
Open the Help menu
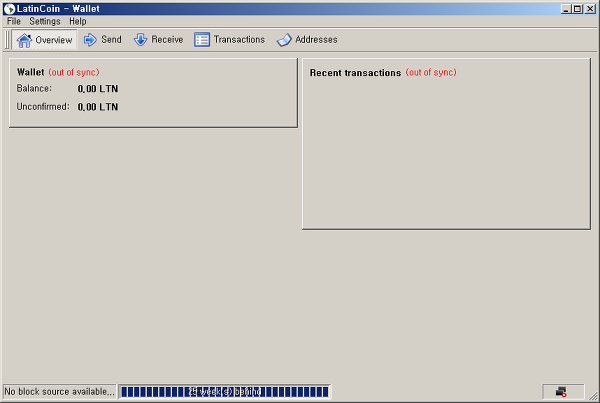click(78, 21)
